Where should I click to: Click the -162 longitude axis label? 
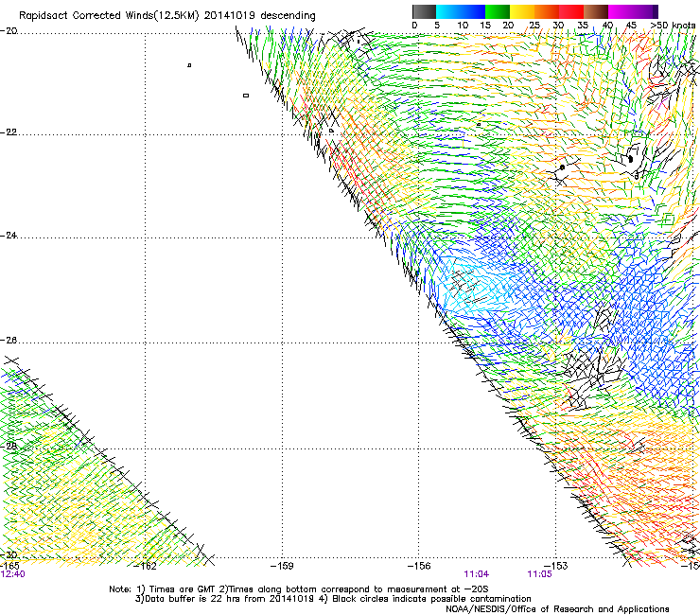click(x=146, y=567)
